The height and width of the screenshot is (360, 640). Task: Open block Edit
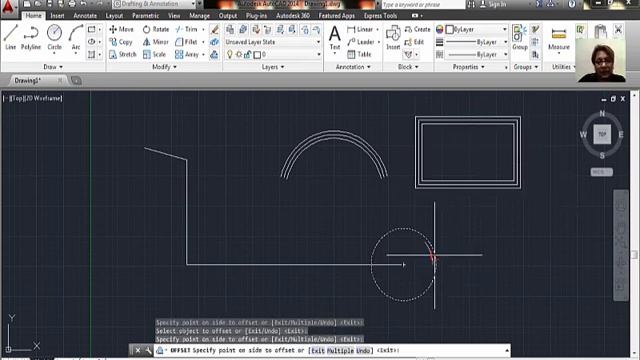coord(414,42)
